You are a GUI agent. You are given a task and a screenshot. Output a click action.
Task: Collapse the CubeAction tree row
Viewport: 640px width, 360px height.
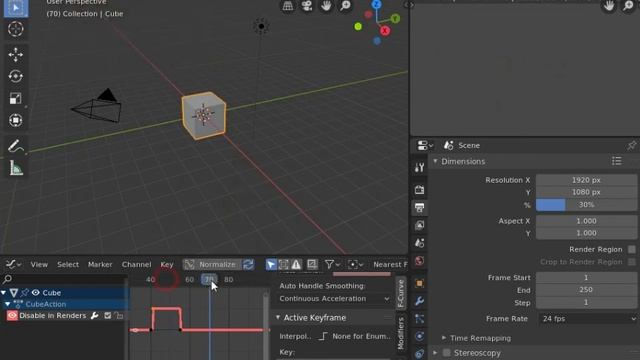7,304
